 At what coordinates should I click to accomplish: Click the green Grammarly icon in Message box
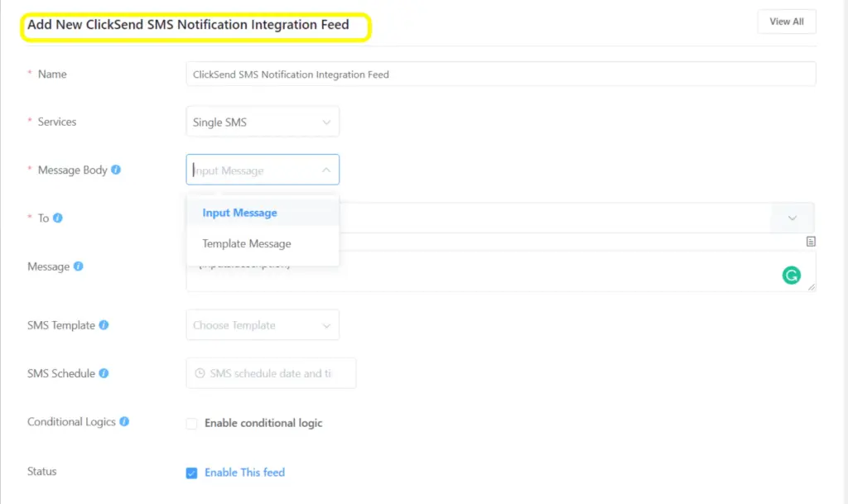coord(791,274)
